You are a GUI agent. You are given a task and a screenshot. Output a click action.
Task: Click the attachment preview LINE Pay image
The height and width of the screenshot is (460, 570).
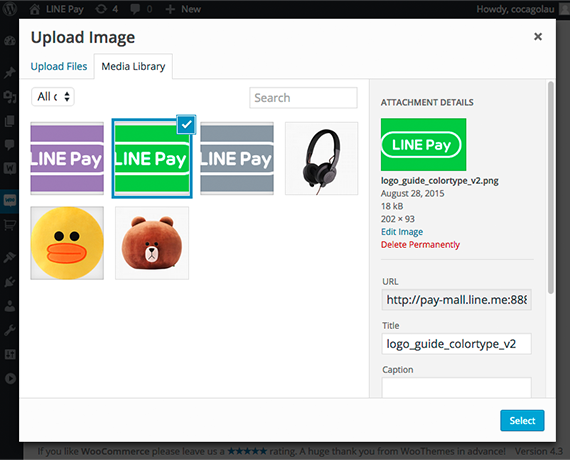[424, 144]
